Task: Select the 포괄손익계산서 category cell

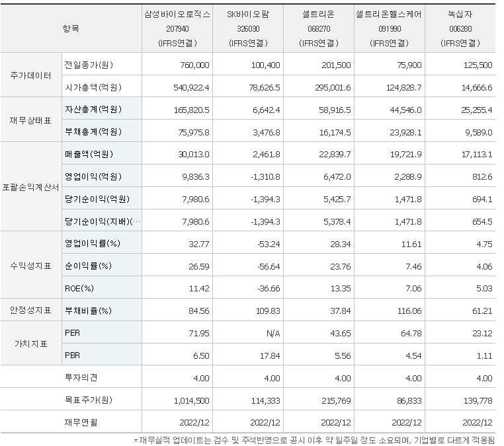Action: pos(31,187)
